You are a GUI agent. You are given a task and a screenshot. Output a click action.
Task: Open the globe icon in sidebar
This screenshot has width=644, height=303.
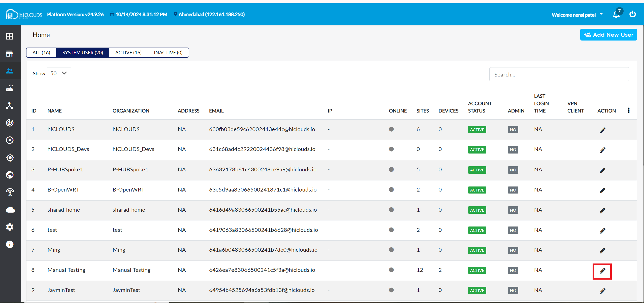10,175
